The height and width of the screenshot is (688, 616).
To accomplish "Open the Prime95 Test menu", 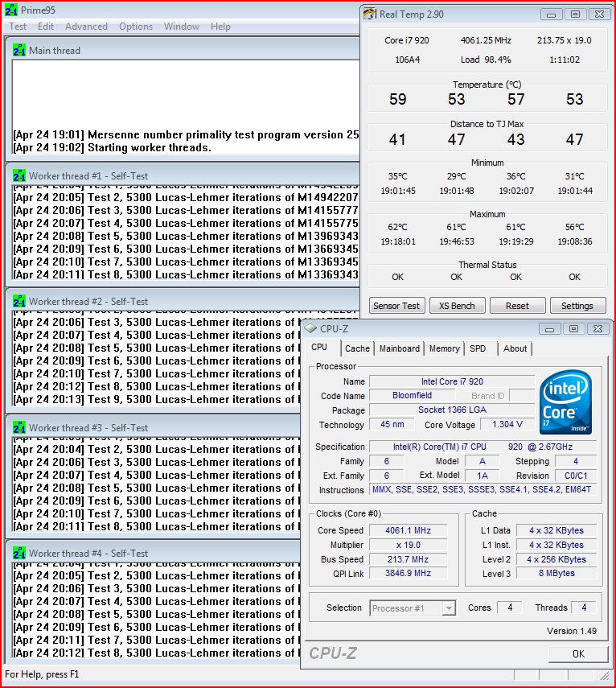I will pos(18,27).
